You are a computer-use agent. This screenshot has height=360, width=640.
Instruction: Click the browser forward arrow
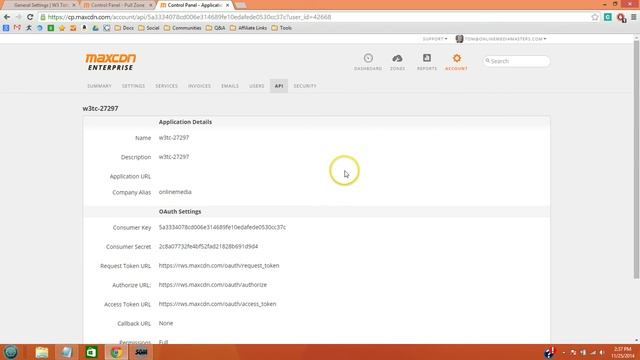pos(18,17)
